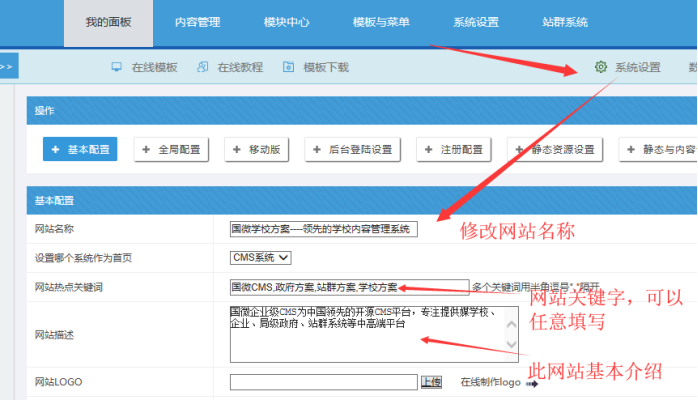The width and height of the screenshot is (698, 401).
Task: Go to the 模板与菜单 tab
Action: click(x=380, y=22)
